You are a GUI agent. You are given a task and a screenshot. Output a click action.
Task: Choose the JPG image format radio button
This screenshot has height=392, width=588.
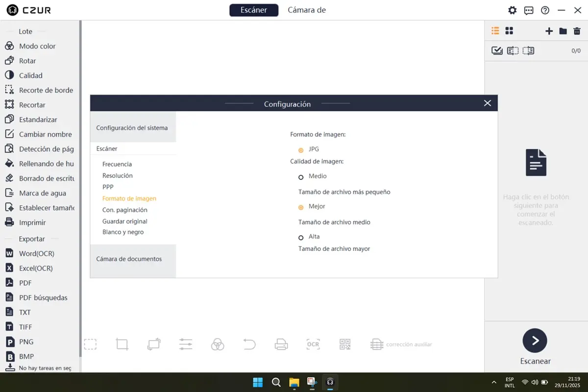301,150
